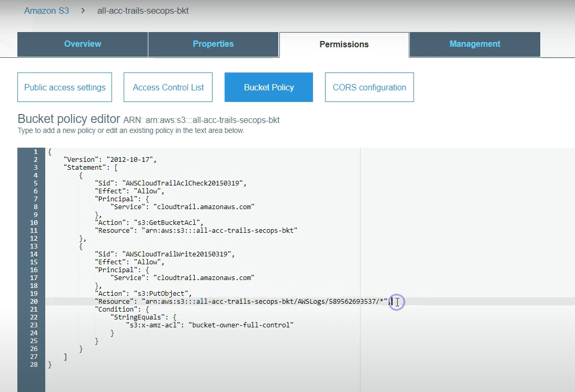Click the "Statement": [ line
575x392 pixels.
tap(90, 168)
